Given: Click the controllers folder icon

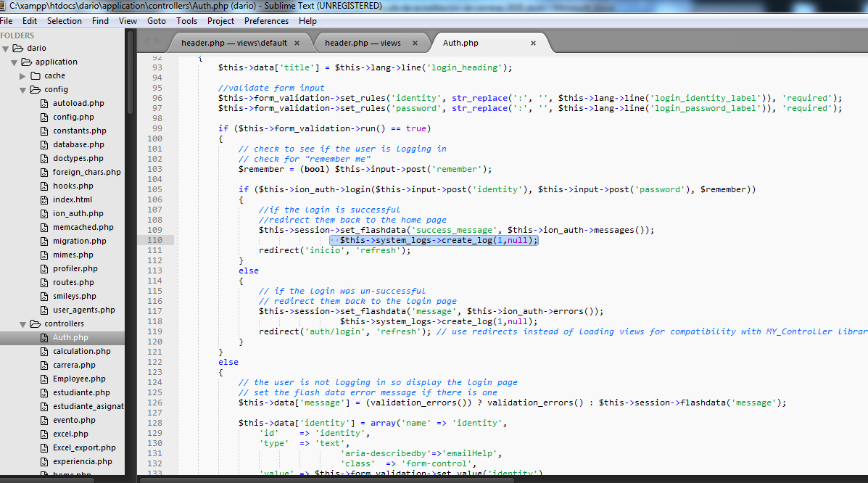Looking at the screenshot, I should coord(36,324).
